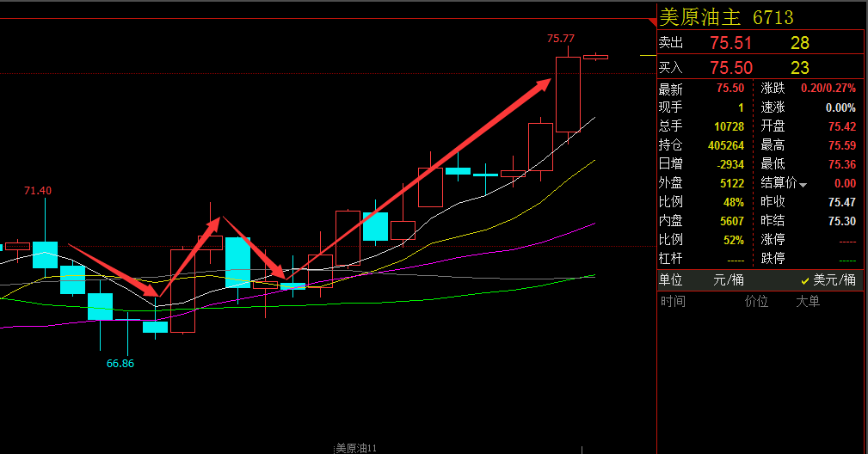Click the 66.86 low price label
The image size is (868, 454).
click(120, 363)
